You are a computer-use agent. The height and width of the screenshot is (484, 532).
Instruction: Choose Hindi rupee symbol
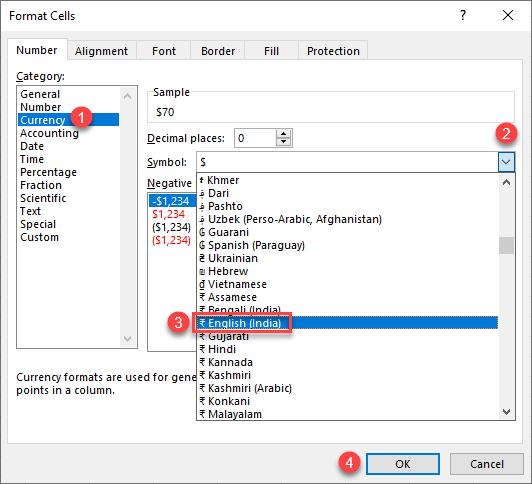click(348, 349)
